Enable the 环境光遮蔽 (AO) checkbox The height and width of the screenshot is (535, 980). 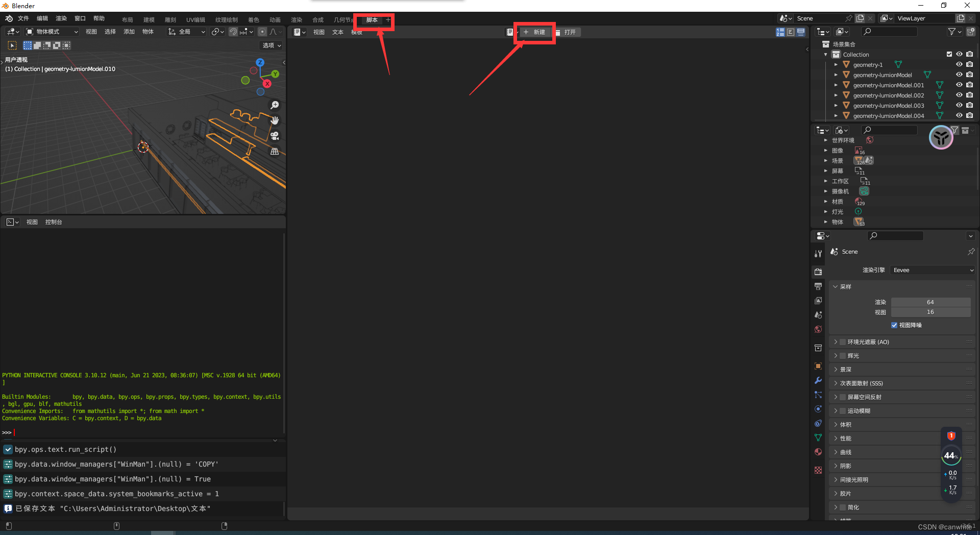[843, 342]
